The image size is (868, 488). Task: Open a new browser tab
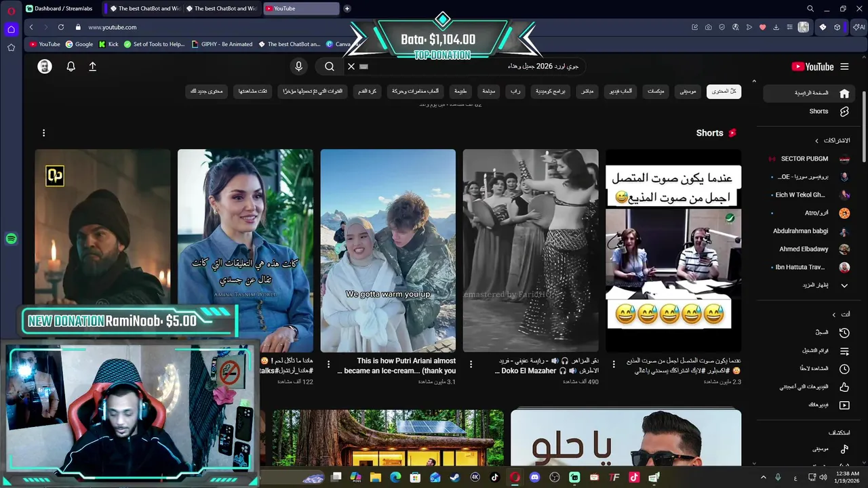(347, 9)
